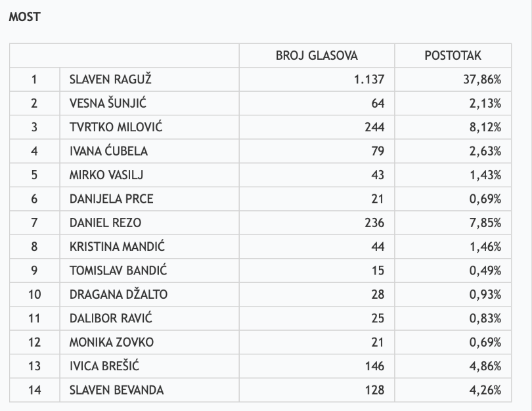Image resolution: width=532 pixels, height=411 pixels.
Task: Click DANIJELA PRCE name cell
Action: point(112,199)
